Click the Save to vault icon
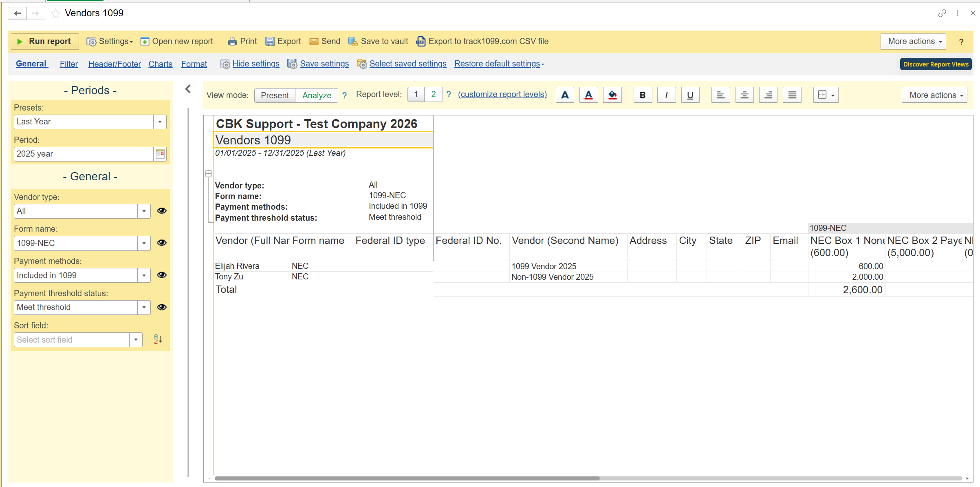 (353, 42)
